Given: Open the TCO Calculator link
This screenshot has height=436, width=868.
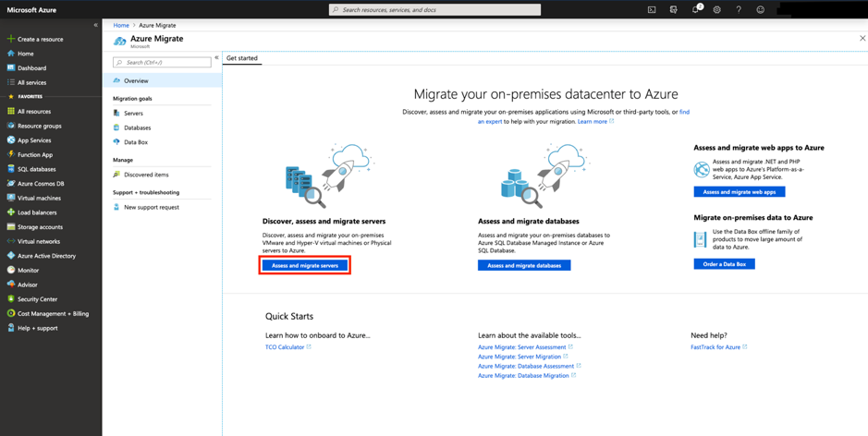Looking at the screenshot, I should coord(285,347).
